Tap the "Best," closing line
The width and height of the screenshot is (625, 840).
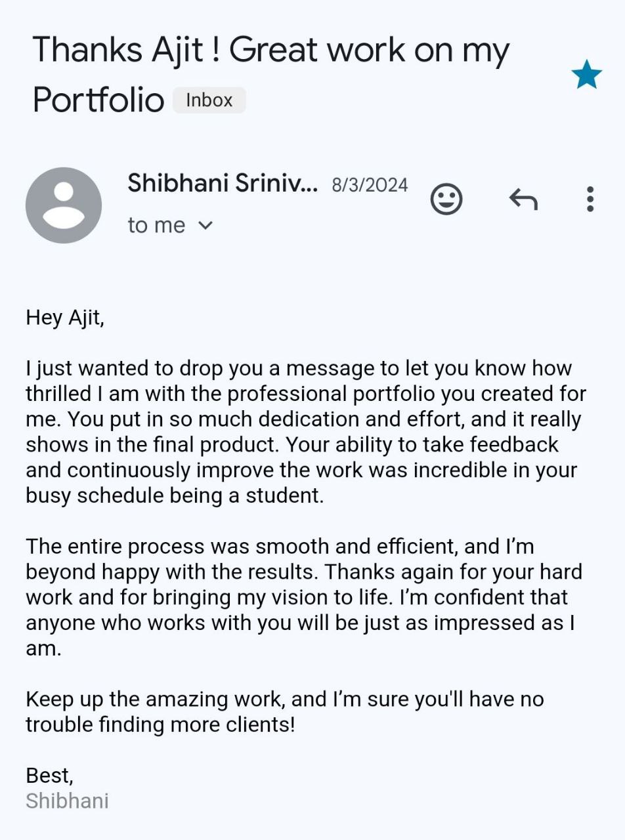click(x=50, y=776)
